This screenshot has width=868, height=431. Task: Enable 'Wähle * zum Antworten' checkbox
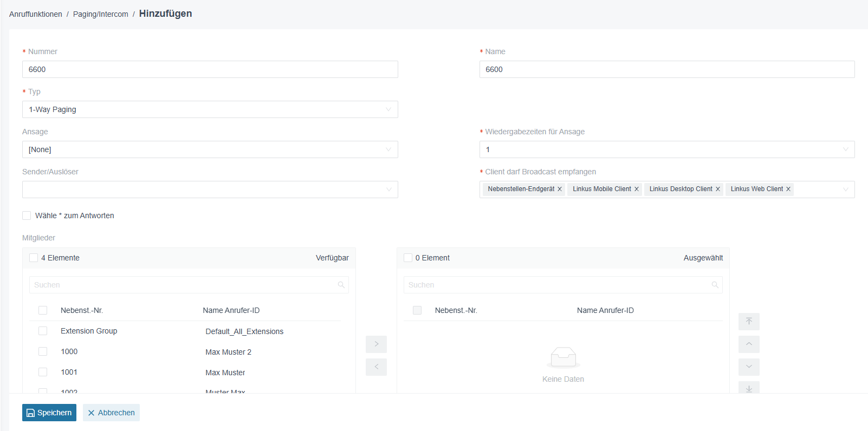click(27, 216)
